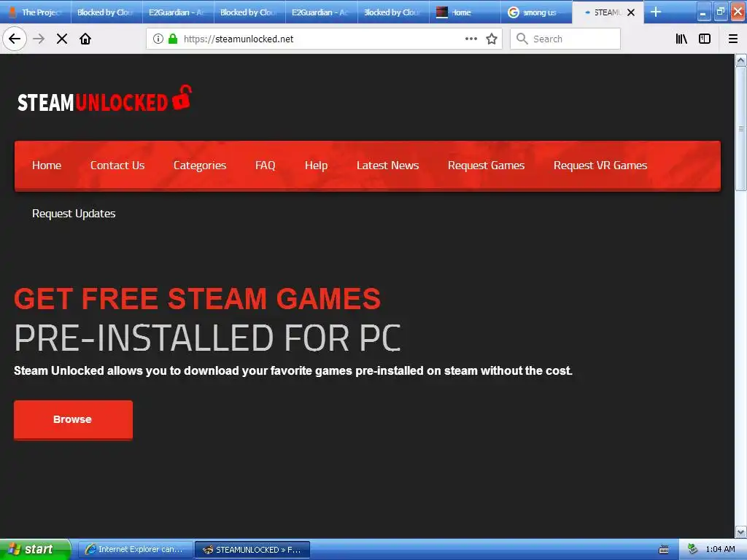The image size is (747, 560).
Task: Switch to the among us Google tab
Action: click(536, 12)
